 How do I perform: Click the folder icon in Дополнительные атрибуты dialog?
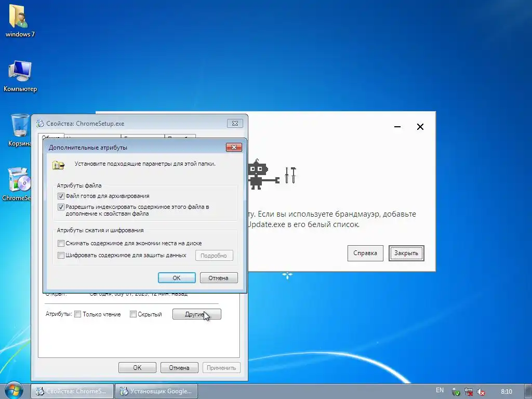58,165
